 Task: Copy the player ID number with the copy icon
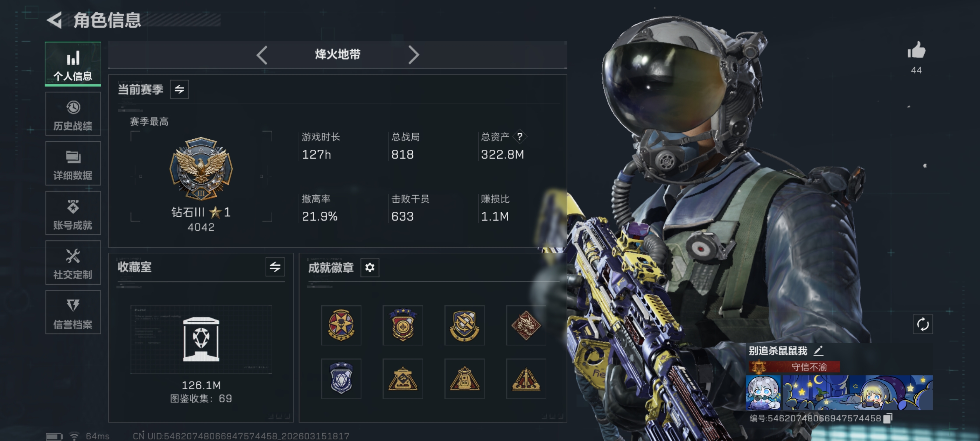coord(888,418)
